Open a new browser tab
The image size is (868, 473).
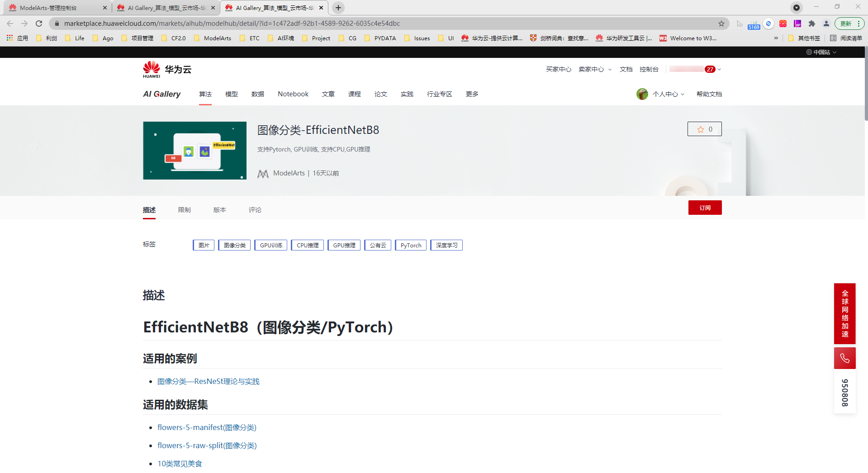pyautogui.click(x=338, y=8)
